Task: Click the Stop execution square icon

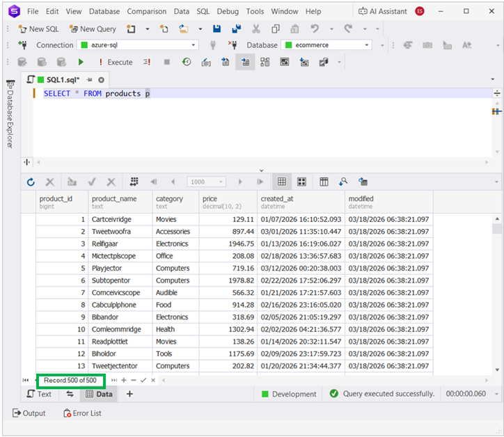Action: 167,62
